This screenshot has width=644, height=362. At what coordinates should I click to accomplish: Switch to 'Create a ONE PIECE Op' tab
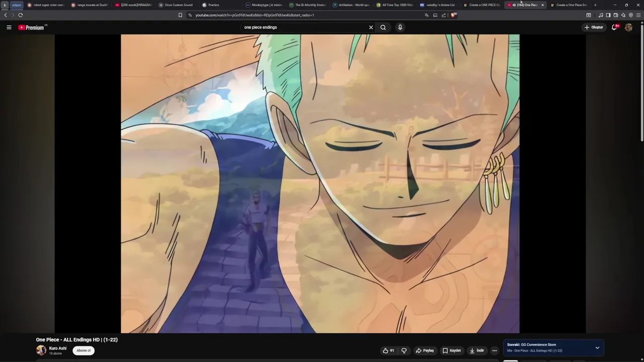pos(482,5)
